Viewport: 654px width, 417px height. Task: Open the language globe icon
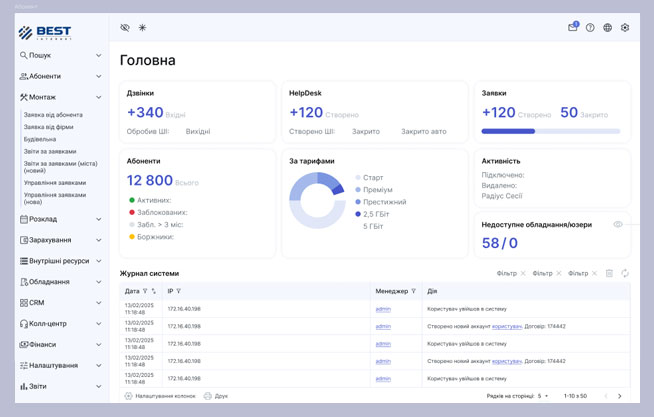coord(607,28)
